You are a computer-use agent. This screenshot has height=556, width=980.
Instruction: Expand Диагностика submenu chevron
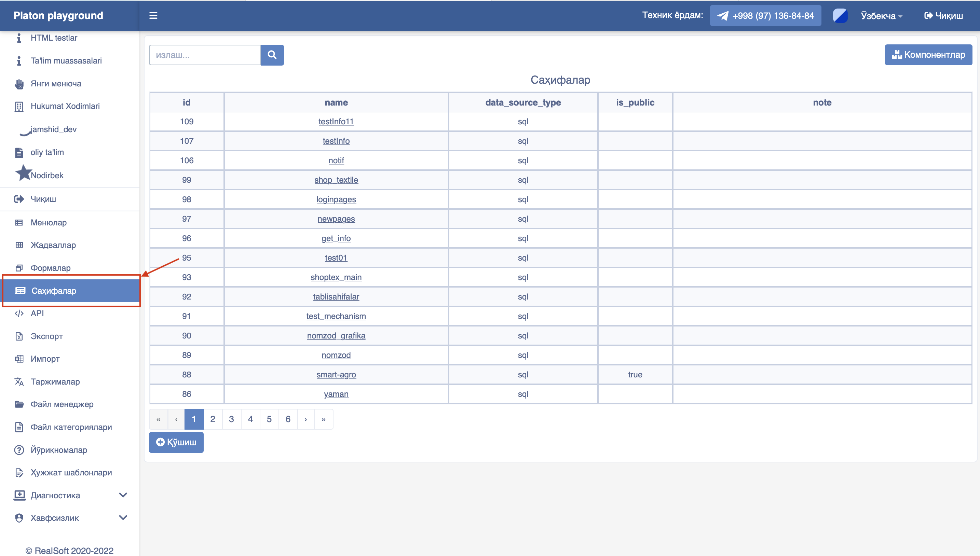point(123,495)
